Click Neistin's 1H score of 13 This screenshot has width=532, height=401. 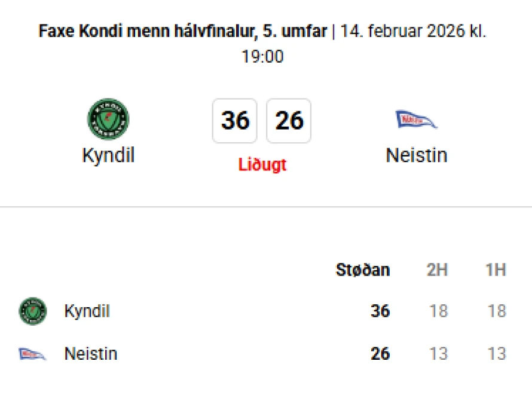[x=496, y=354]
